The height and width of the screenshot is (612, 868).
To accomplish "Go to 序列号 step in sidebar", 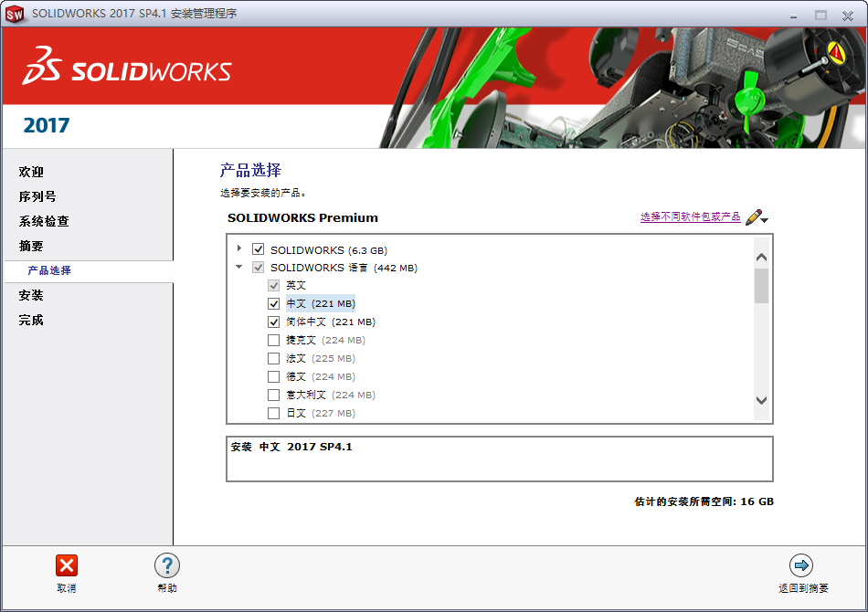I will pyautogui.click(x=37, y=196).
